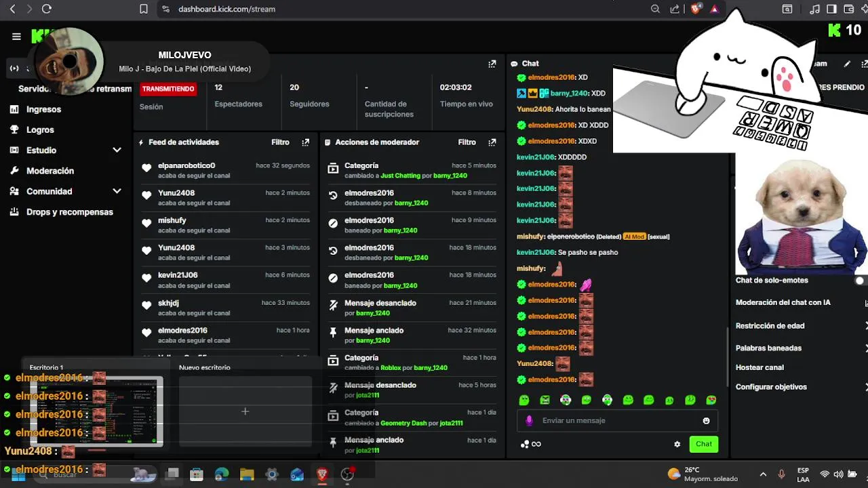This screenshot has height=488, width=868.
Task: Open File Explorer from taskbar
Action: point(247,474)
